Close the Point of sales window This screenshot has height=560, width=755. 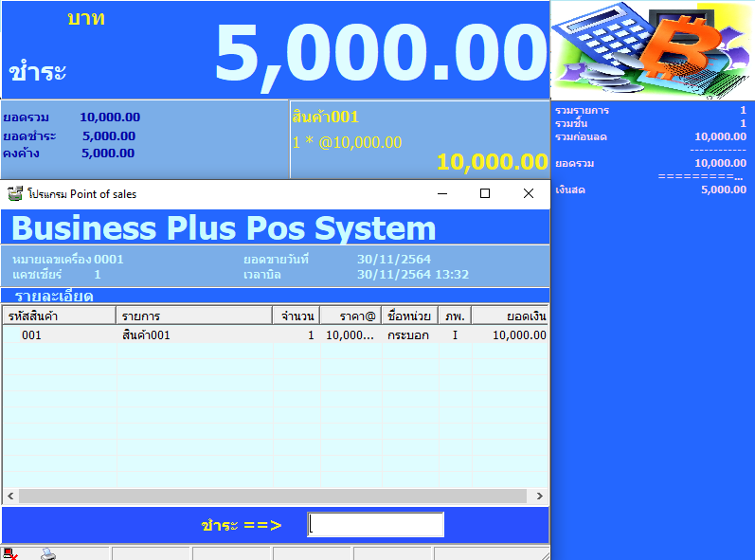tap(529, 193)
